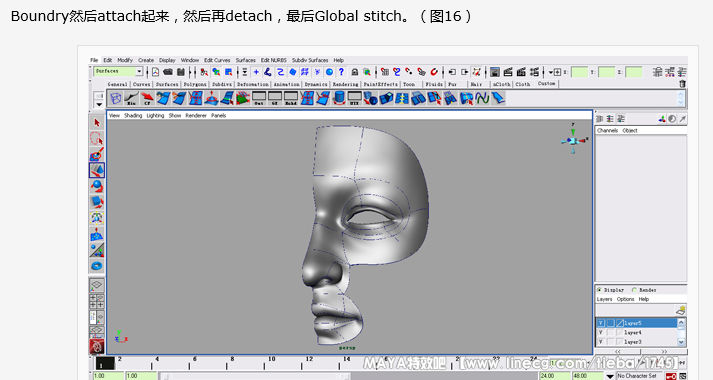Click the lock selection padlock icon
Screen dimensions: 713x380
click(355, 72)
